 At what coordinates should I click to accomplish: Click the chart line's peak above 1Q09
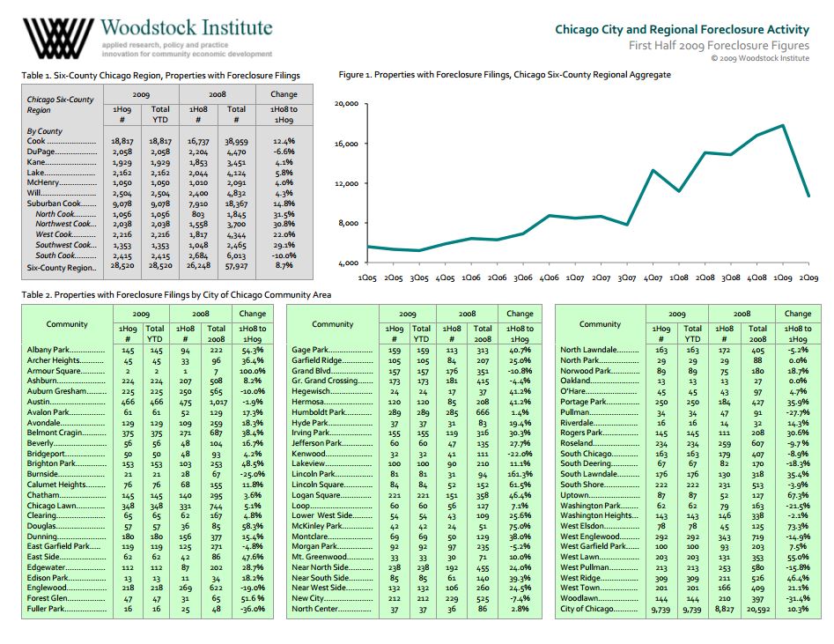783,126
